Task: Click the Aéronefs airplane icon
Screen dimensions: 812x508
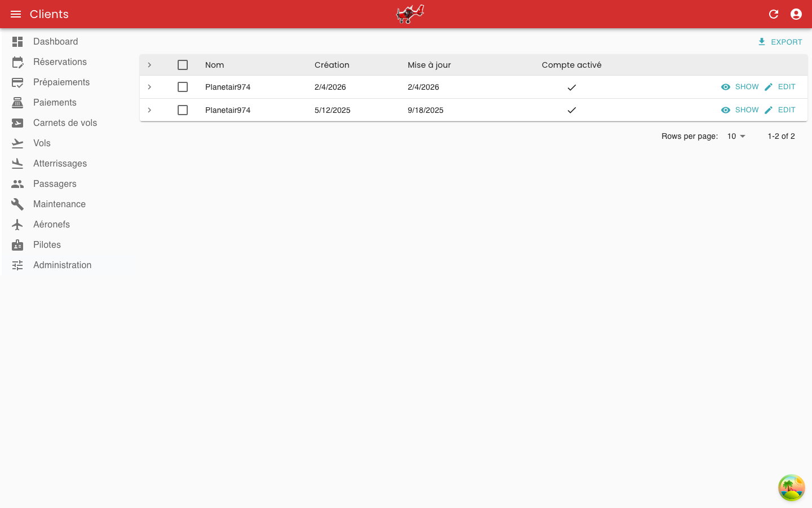Action: coord(17,225)
